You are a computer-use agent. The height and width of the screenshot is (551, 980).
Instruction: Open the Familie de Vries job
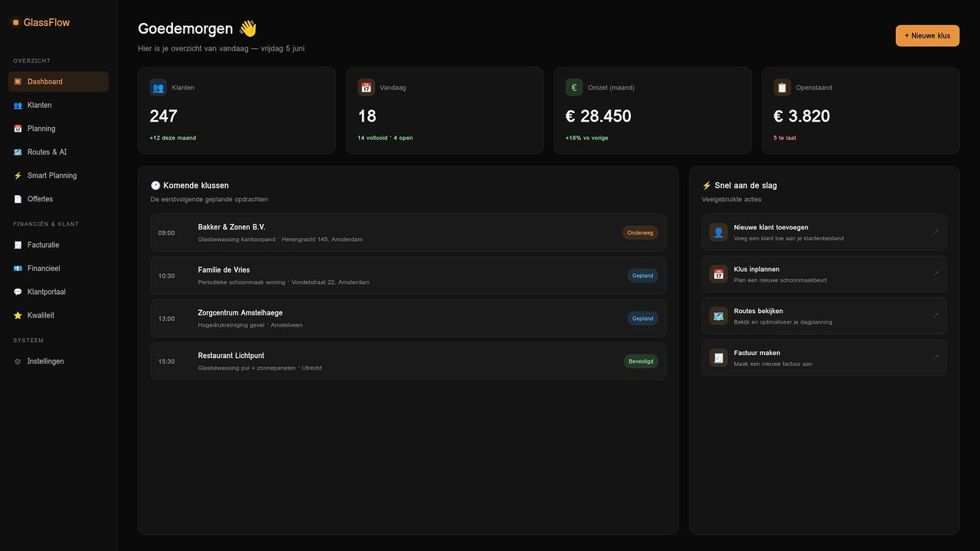tap(408, 275)
